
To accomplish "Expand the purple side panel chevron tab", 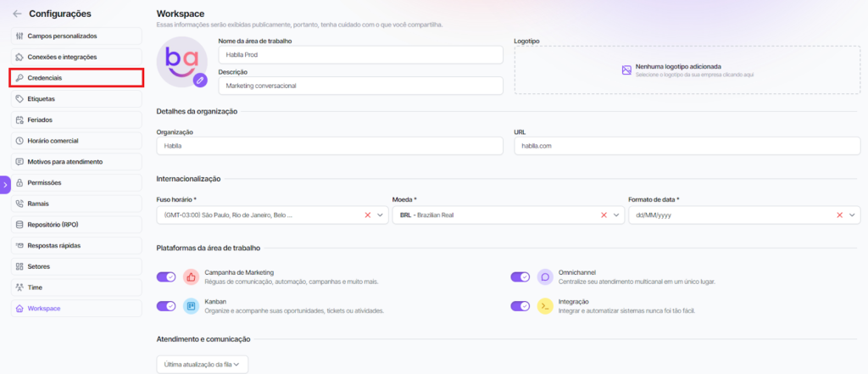I will point(4,184).
